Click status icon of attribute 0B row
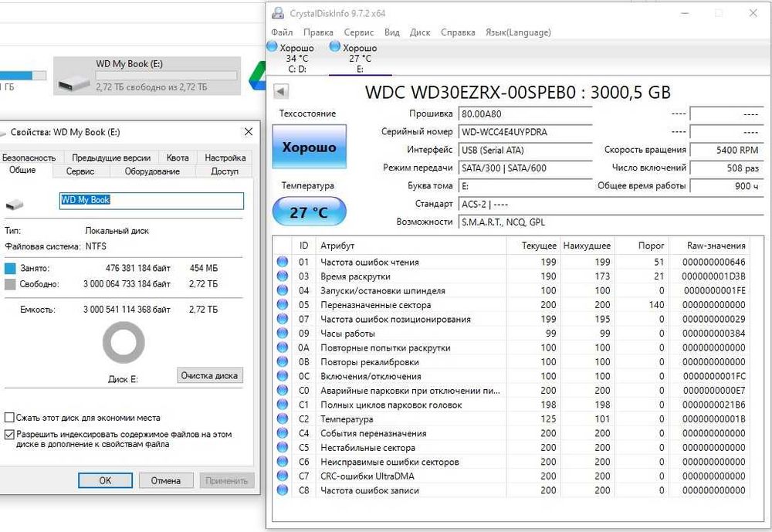772x532 pixels. pyautogui.click(x=282, y=361)
